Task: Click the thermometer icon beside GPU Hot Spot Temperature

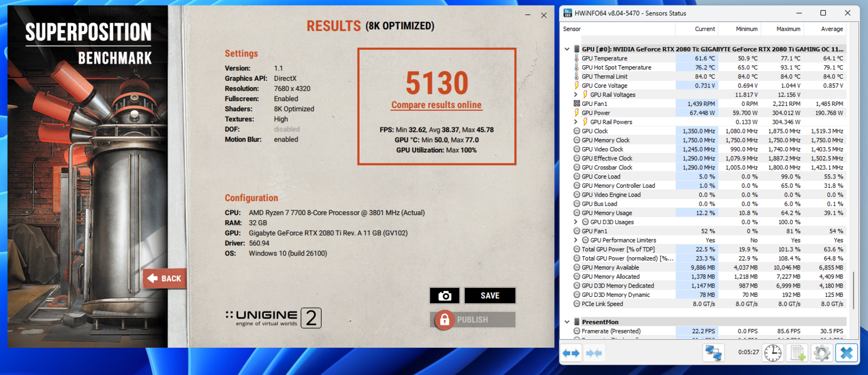Action: pos(576,67)
